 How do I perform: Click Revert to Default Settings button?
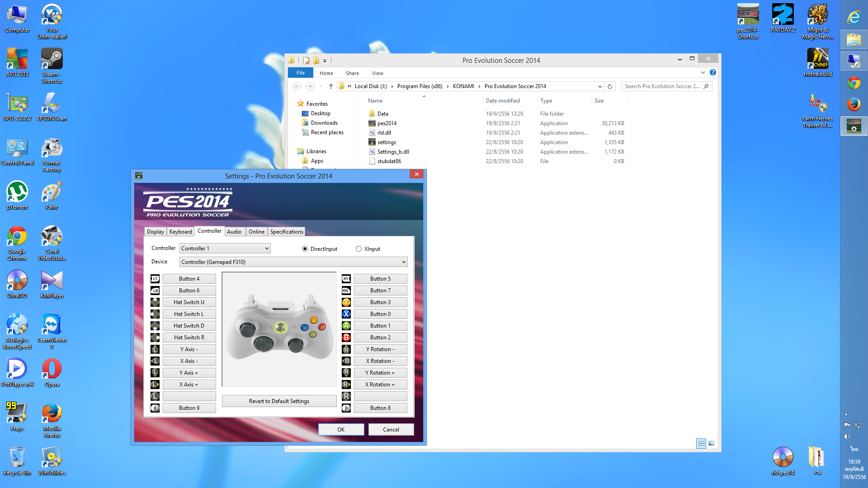(x=279, y=401)
